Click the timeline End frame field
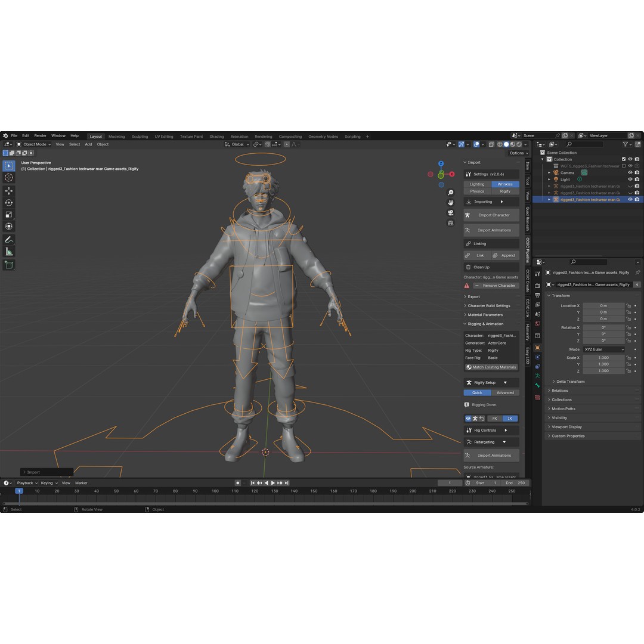 pos(515,483)
